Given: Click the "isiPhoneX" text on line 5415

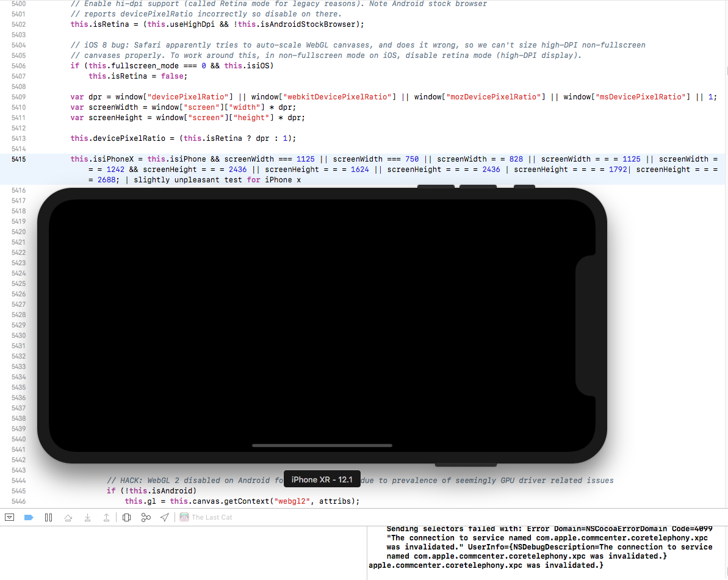Looking at the screenshot, I should pos(114,159).
